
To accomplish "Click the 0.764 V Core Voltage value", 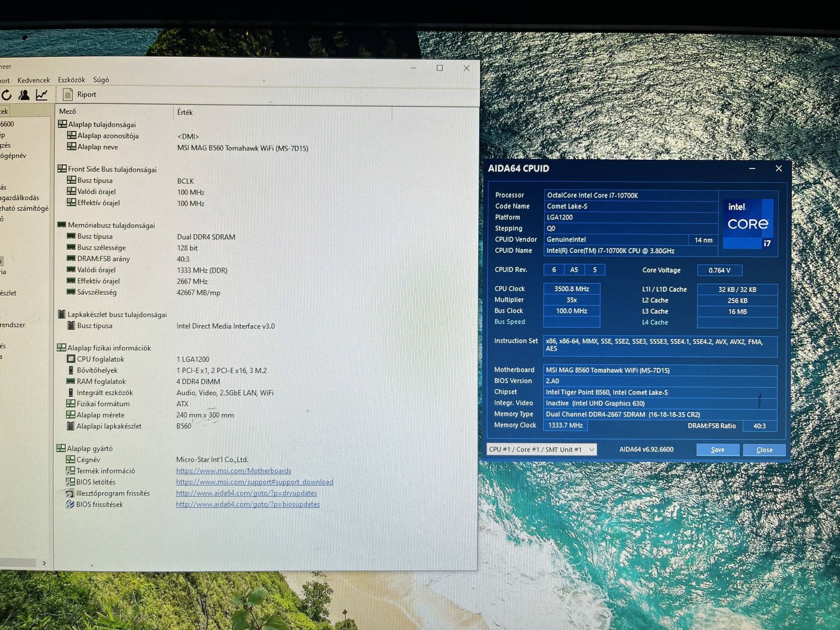I will click(719, 270).
